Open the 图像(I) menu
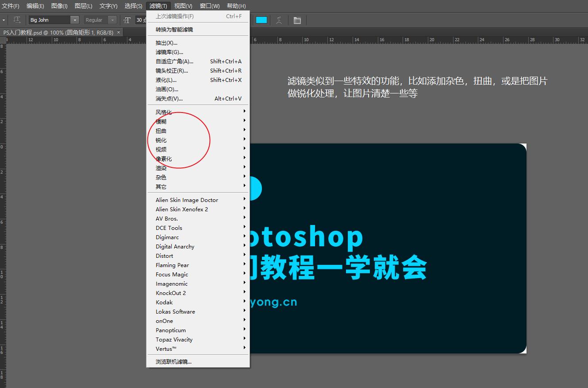 pos(59,6)
